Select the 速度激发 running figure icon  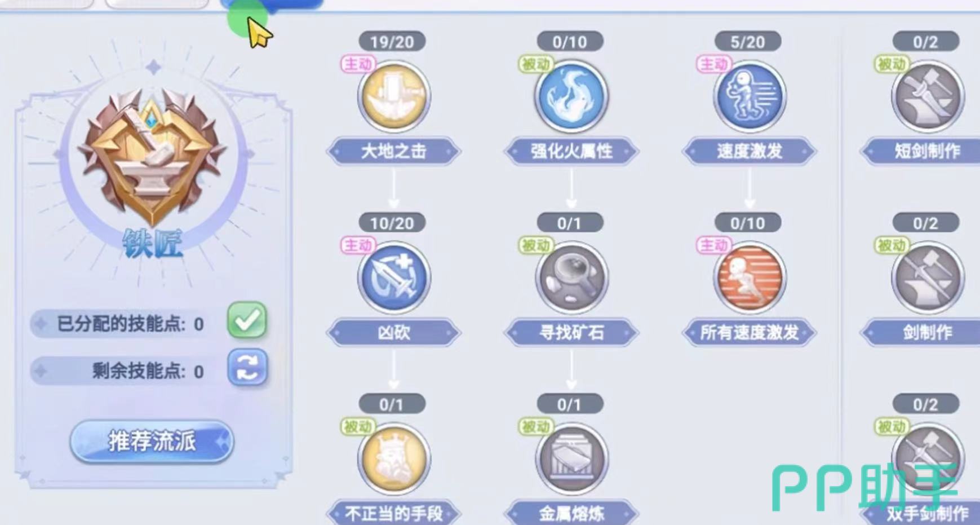pos(749,96)
